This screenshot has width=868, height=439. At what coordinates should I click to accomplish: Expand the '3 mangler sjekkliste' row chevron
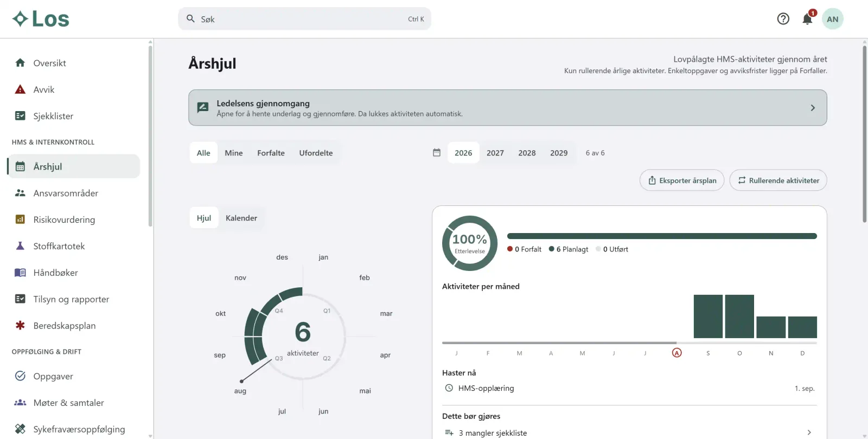(809, 432)
